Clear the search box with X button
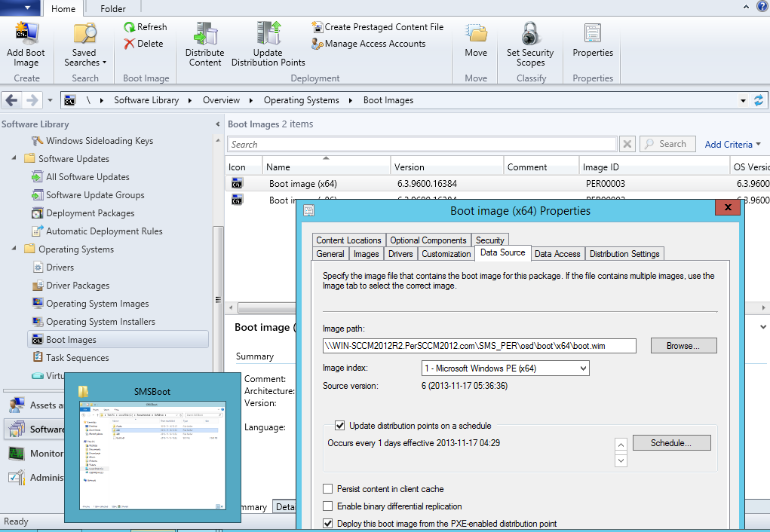Viewport: 770px width, 532px height. click(627, 144)
